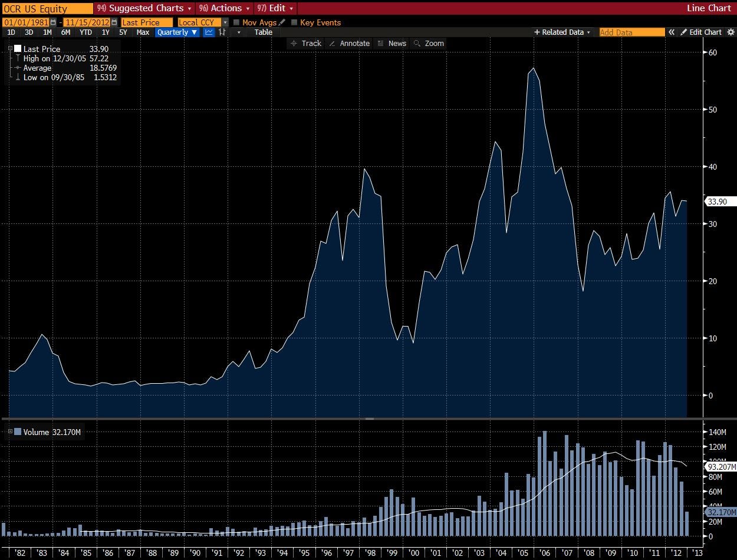Click the 93.207M volume average label

(720, 467)
